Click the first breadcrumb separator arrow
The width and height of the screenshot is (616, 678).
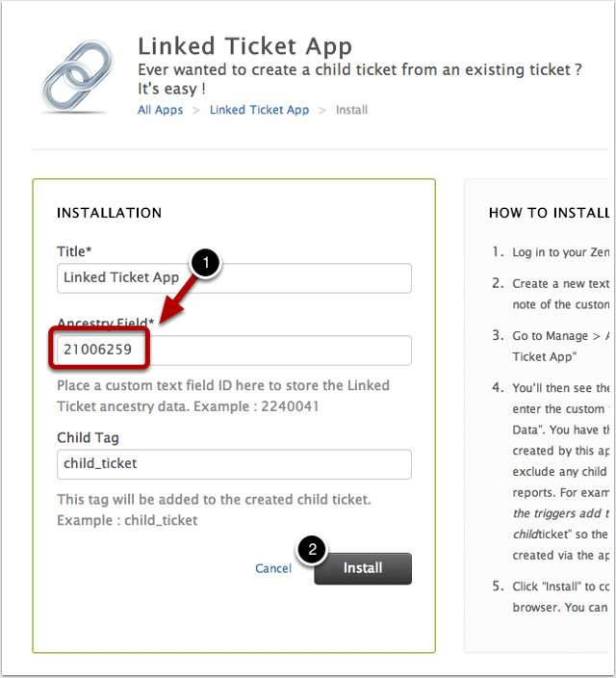tap(196, 111)
